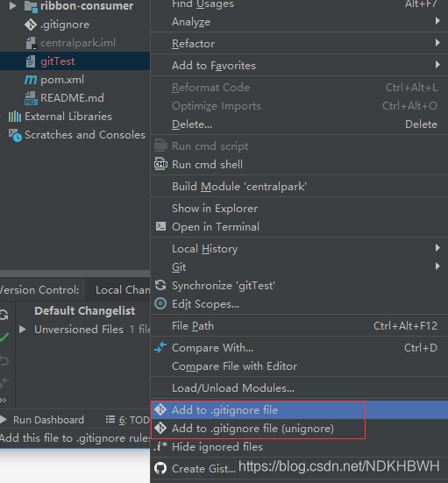
Task: Choose Compare File with Editor
Action: tap(299, 366)
